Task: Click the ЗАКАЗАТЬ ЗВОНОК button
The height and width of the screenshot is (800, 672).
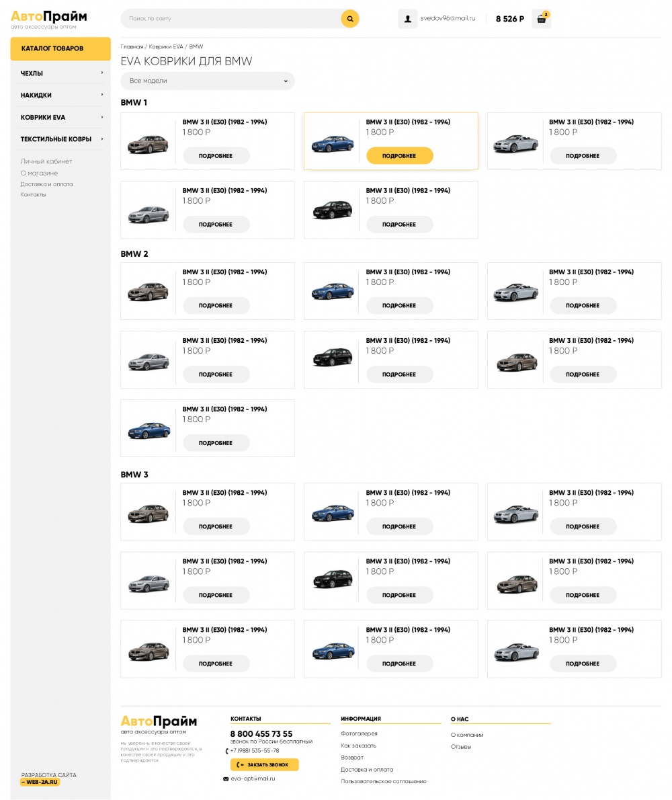Action: [264, 764]
